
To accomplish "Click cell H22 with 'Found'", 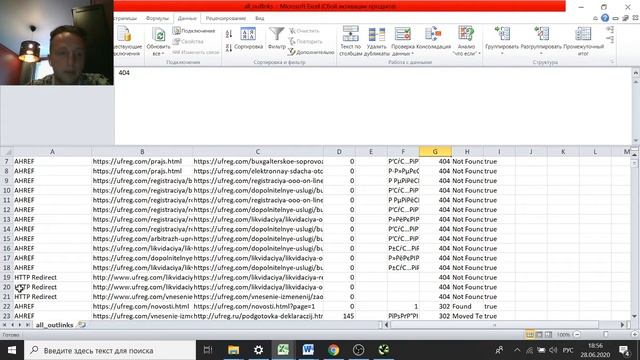I will point(467,307).
